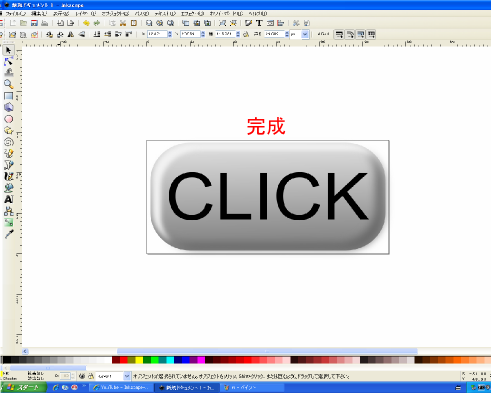Toggle scale stroke width affect button
The image size is (491, 393).
(x=339, y=34)
